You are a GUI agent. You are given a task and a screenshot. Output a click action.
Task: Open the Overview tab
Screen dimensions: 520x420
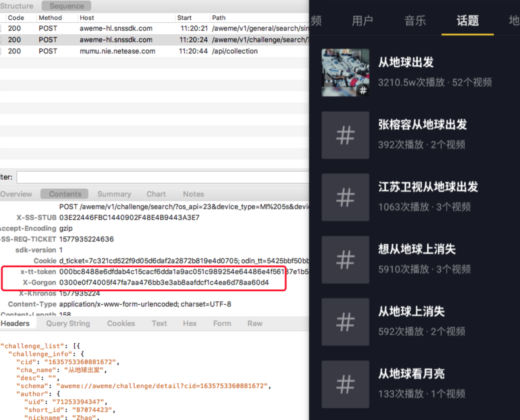[x=16, y=194]
